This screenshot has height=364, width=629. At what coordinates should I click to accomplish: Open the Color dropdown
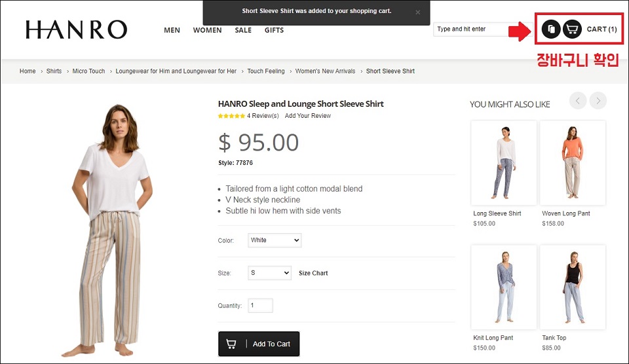tap(275, 240)
